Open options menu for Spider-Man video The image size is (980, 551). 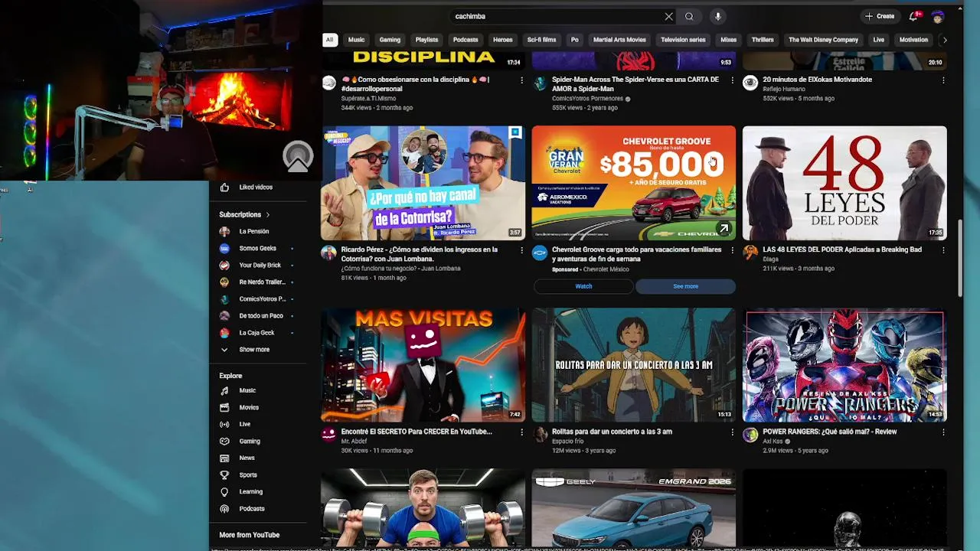(x=732, y=80)
